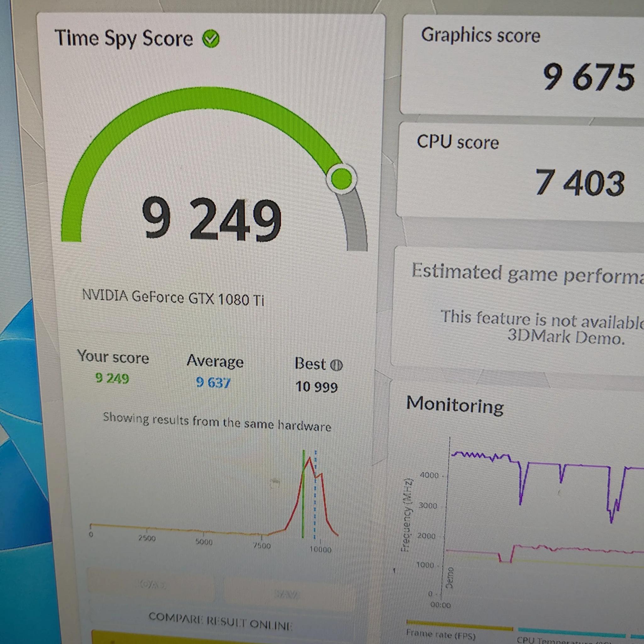This screenshot has width=644, height=644.
Task: Click the 4000 tick on the Monitoring chart
Action: point(430,475)
